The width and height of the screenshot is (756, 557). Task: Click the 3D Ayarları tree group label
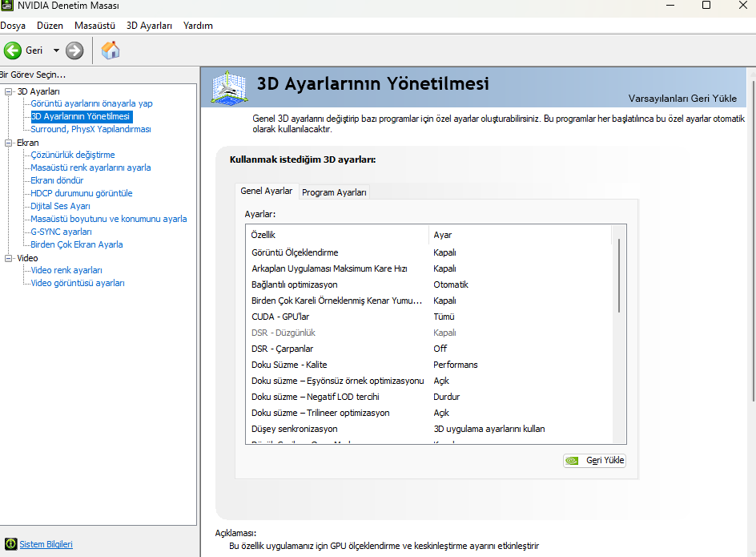click(38, 91)
